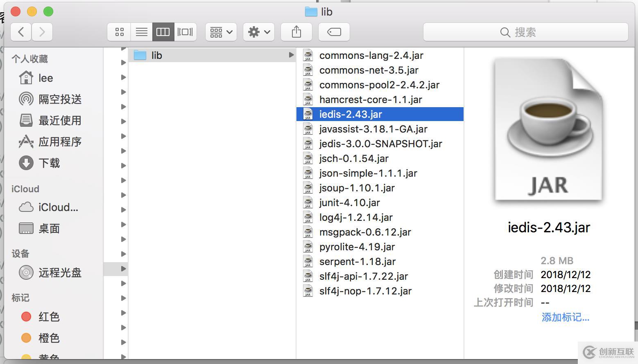Click the JAR icon of jedis-3.0.0-SNAPSHOT.jar
Image resolution: width=638 pixels, height=364 pixels.
308,144
